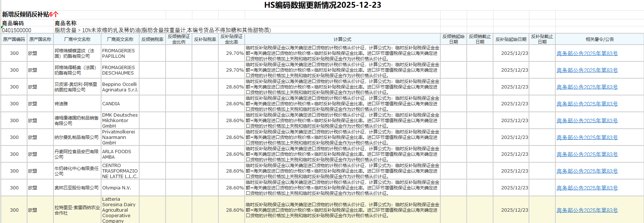The image size is (644, 223).
Task: Select the HS编码数据更新情况2025-12-23 title
Action: pos(322,5)
